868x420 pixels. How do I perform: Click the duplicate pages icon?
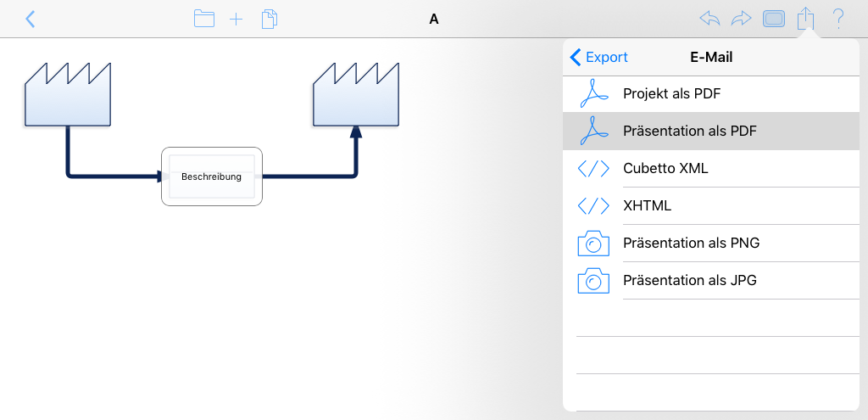270,19
